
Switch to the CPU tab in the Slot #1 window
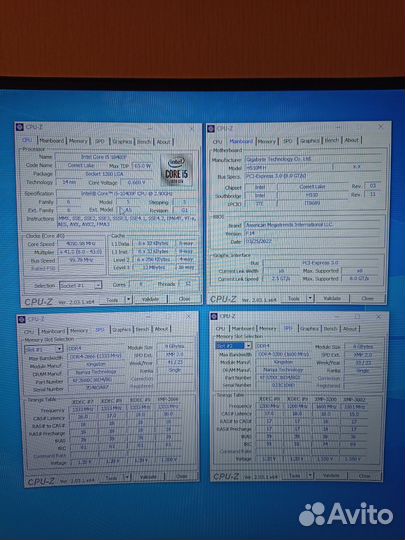(29, 332)
